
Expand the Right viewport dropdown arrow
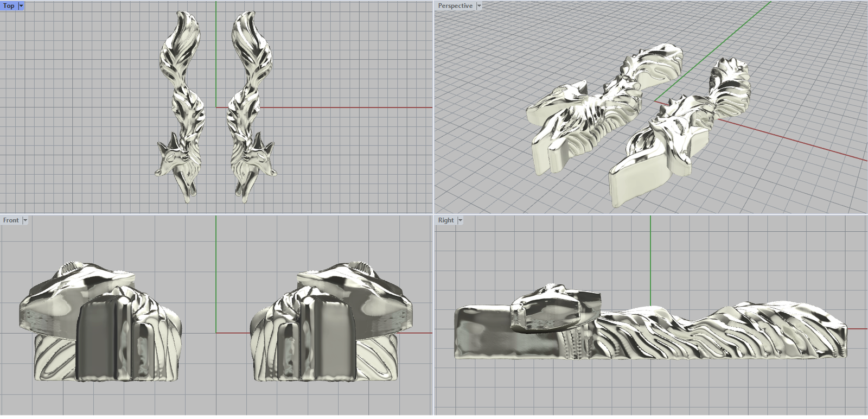tap(460, 220)
